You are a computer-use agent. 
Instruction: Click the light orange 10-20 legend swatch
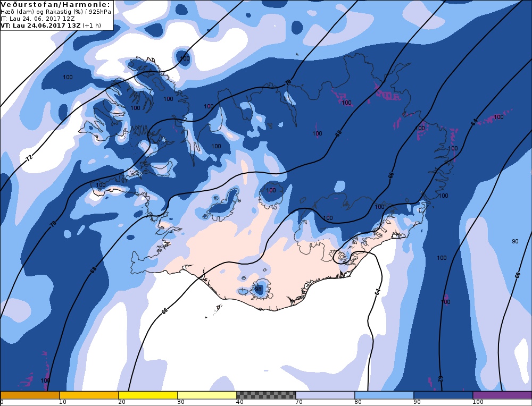[x=89, y=395]
